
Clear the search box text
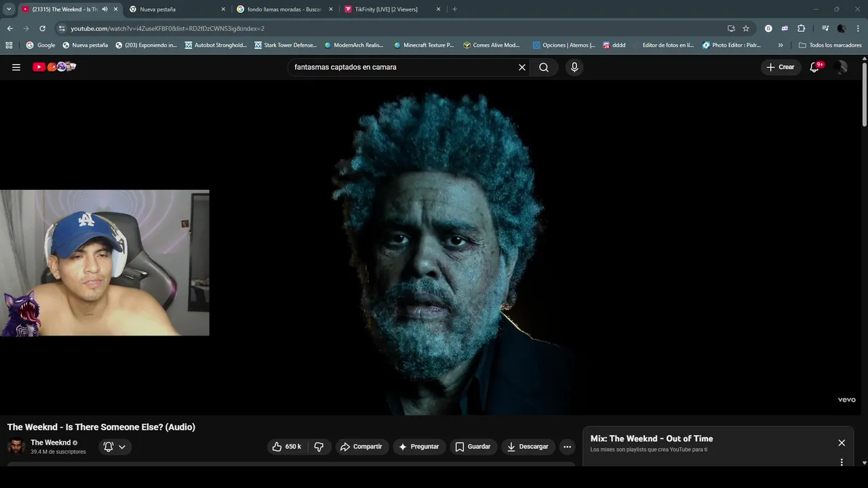point(522,67)
